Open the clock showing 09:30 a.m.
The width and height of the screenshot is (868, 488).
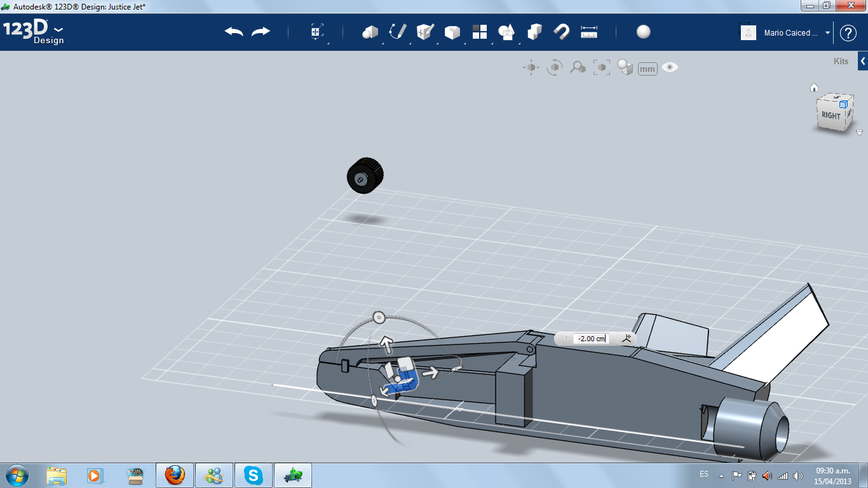pos(832,475)
